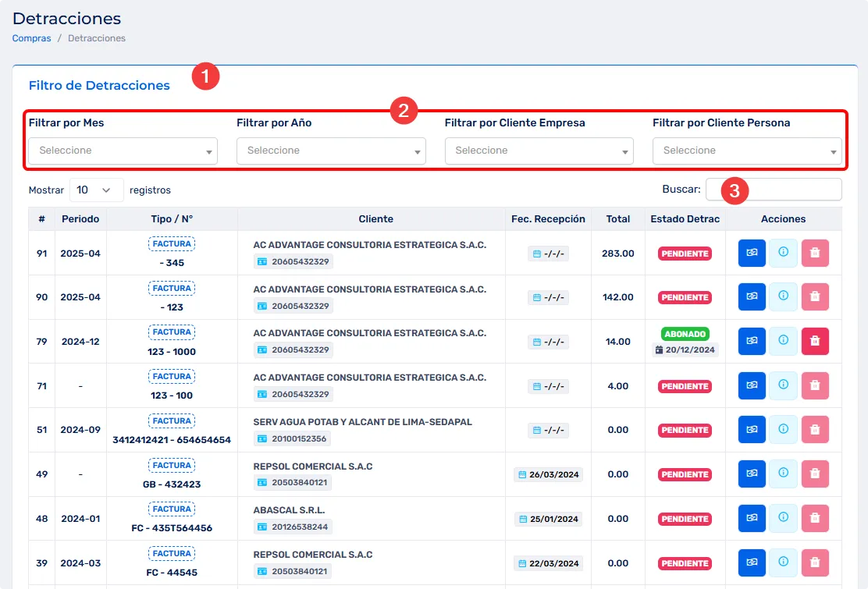
Task: Sort table by Periodo column header
Action: coord(80,219)
